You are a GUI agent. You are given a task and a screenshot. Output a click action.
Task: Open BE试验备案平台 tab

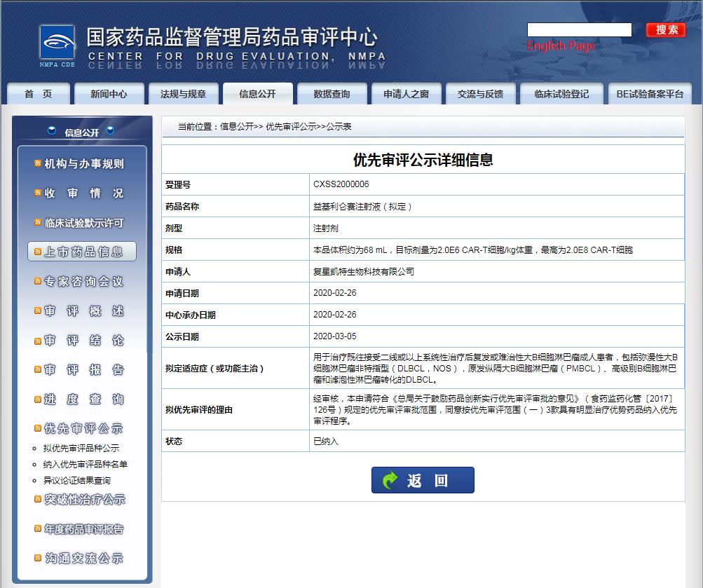pyautogui.click(x=648, y=93)
